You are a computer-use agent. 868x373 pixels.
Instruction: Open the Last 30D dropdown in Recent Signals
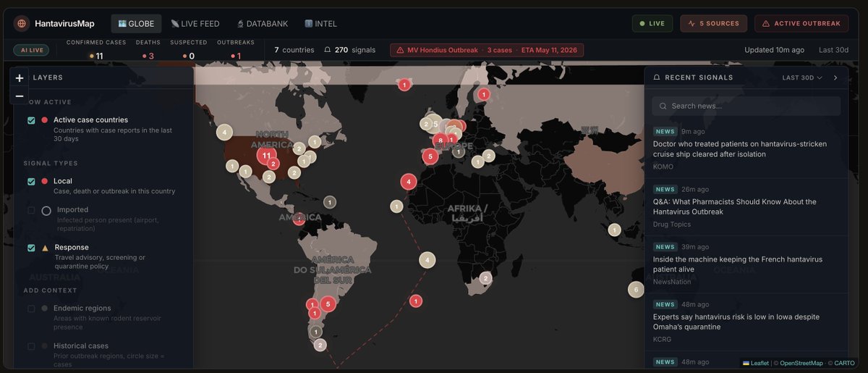(802, 77)
